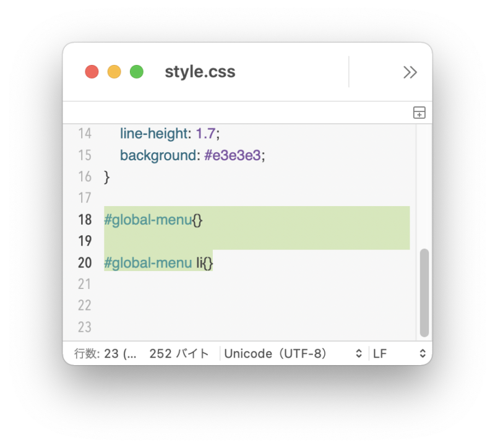
Task: Click the #e3e3e3 color value
Action: (233, 155)
